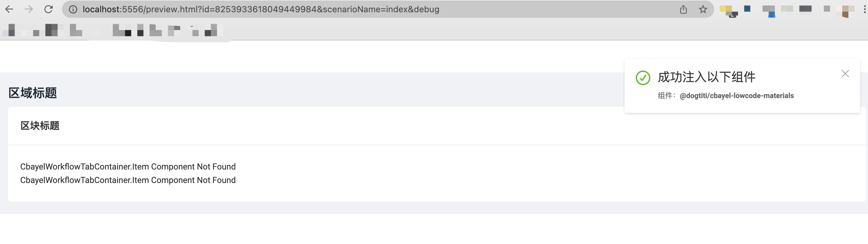Screen dimensions: 868x244
Task: Click the first Component Not Found error text
Action: (x=128, y=166)
